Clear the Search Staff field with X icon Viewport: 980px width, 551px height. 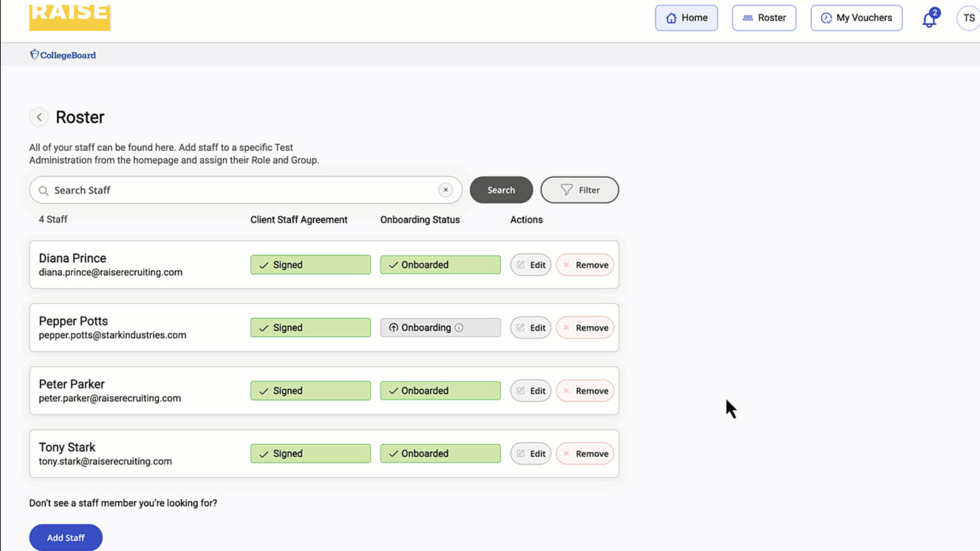445,190
